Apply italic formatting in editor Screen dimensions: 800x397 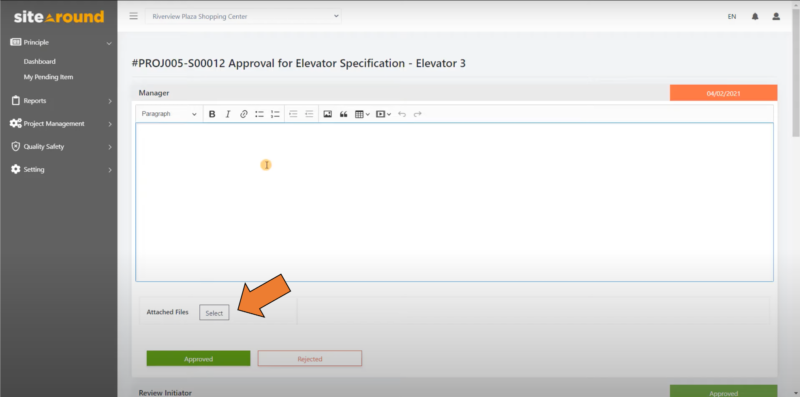228,114
